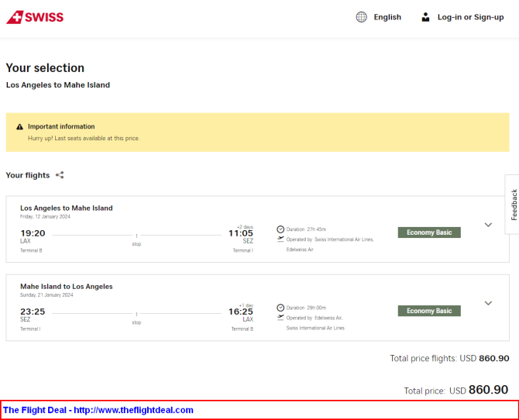This screenshot has height=420, width=519.
Task: Click the outbound flight '1 stop' indicator
Action: click(x=136, y=239)
